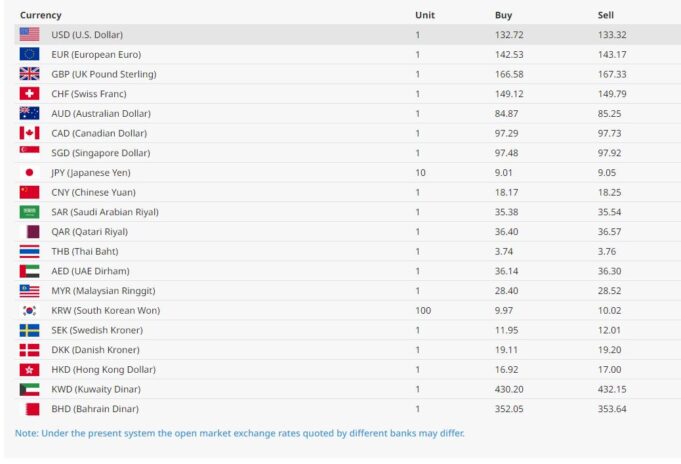Click the BHD buy rate 352.05
Image resolution: width=681 pixels, height=464 pixels.
coord(509,409)
